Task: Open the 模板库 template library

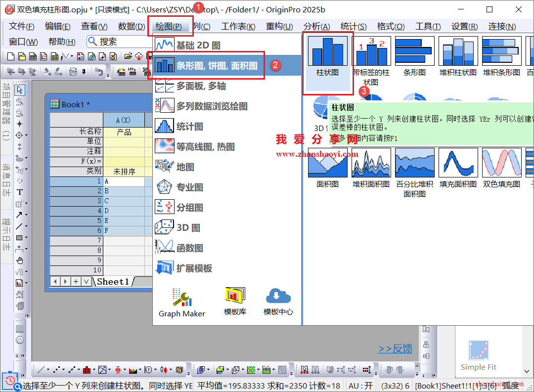Action: tap(235, 302)
